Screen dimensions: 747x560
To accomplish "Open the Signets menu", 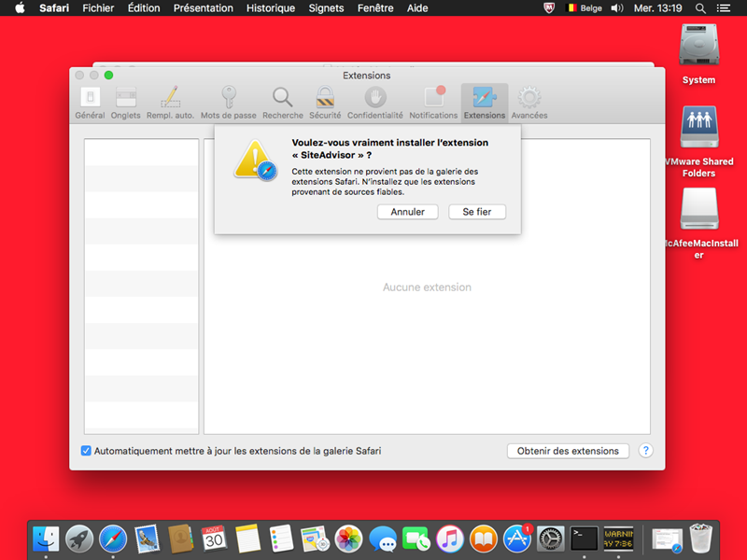I will click(326, 8).
